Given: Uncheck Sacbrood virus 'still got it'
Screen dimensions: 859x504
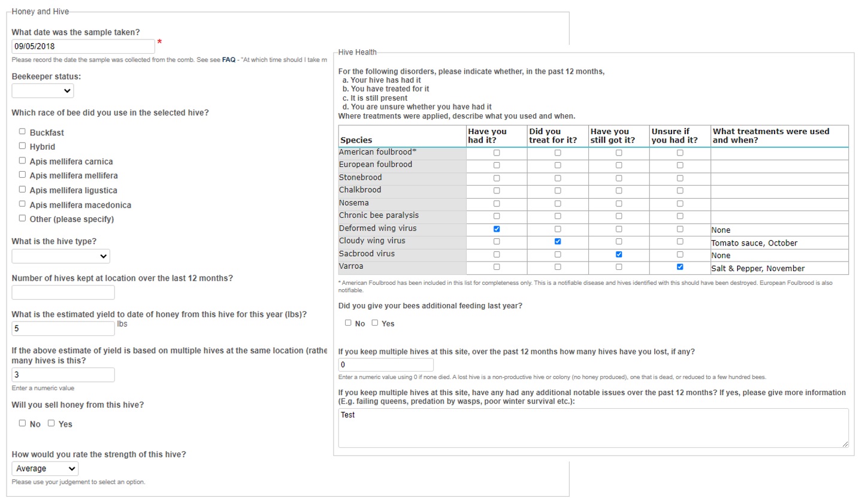Looking at the screenshot, I should 619,254.
